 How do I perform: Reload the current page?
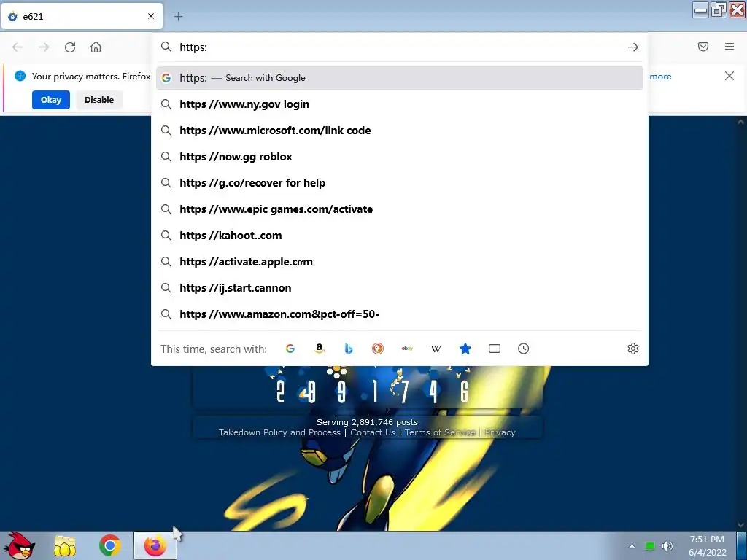point(70,47)
